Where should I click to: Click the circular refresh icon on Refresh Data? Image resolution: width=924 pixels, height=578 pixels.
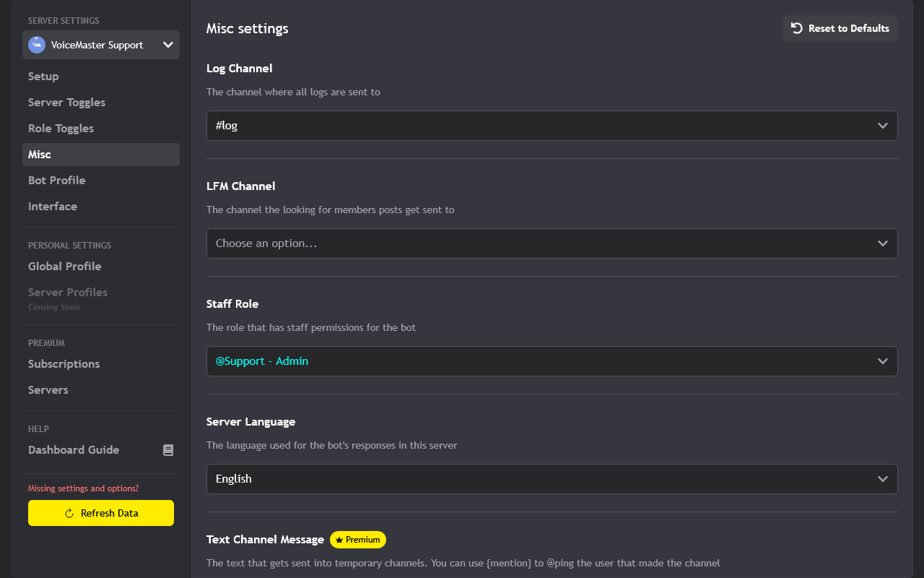(69, 513)
